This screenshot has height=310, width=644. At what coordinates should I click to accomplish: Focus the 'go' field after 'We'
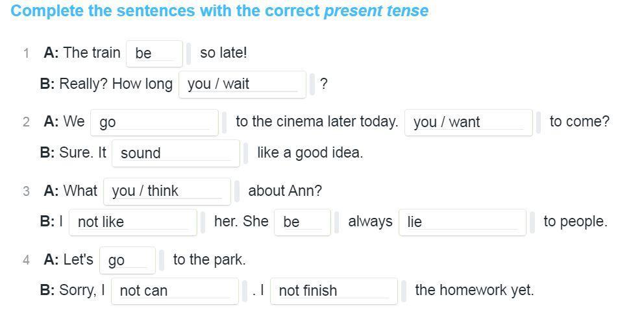pos(154,122)
